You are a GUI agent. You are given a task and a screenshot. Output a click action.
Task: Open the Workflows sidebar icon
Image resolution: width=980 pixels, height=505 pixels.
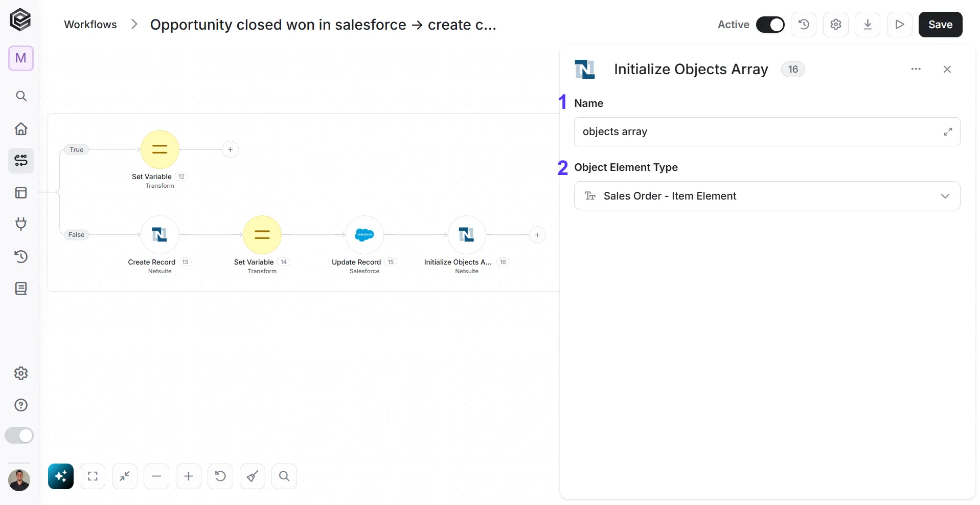[21, 161]
